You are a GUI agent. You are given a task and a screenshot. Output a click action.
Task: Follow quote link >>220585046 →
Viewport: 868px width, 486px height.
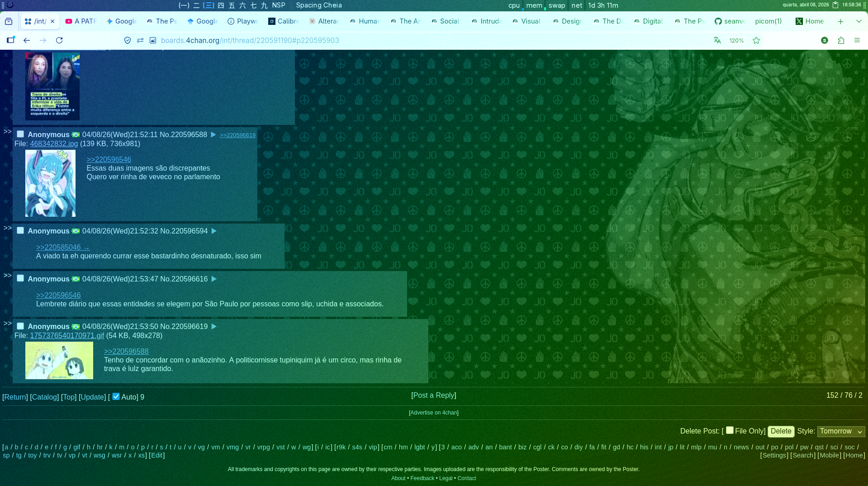click(x=63, y=248)
